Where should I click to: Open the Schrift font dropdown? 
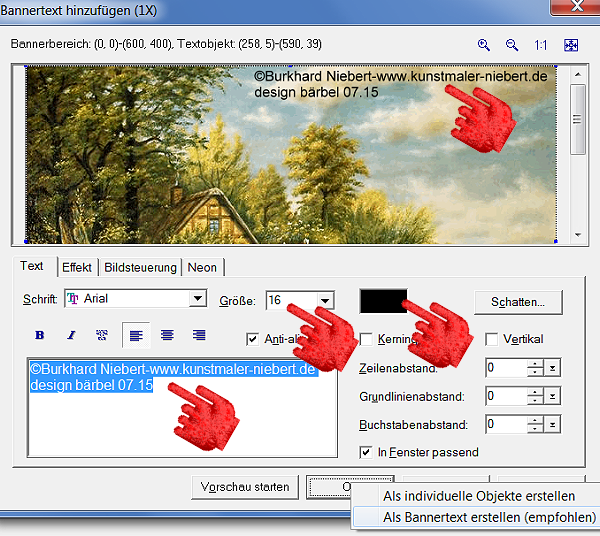tap(198, 298)
